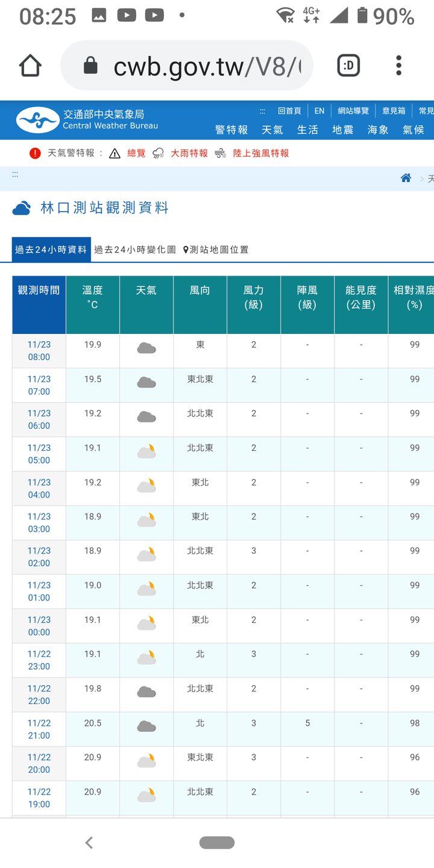Click the strong wind advisory icon
The height and width of the screenshot is (868, 434).
221,153
